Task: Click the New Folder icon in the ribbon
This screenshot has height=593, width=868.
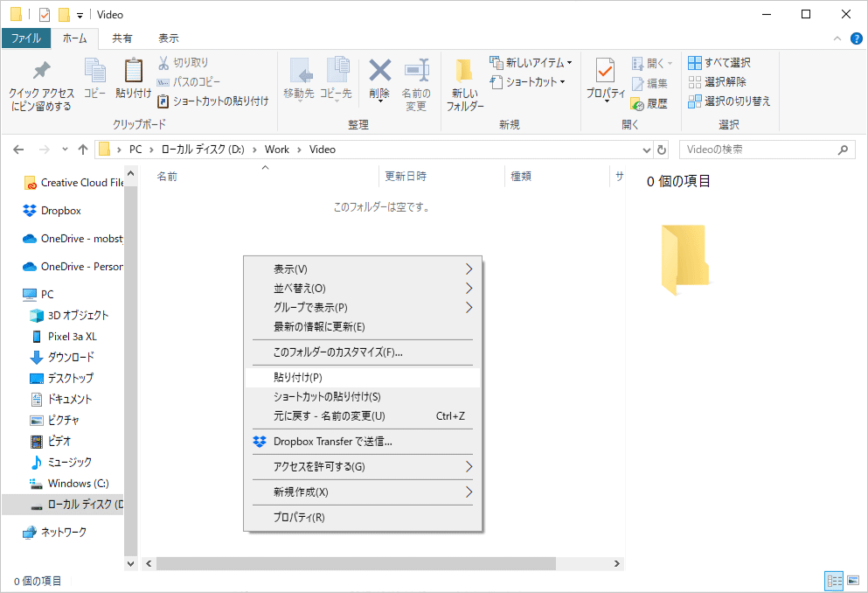Action: 464,73
